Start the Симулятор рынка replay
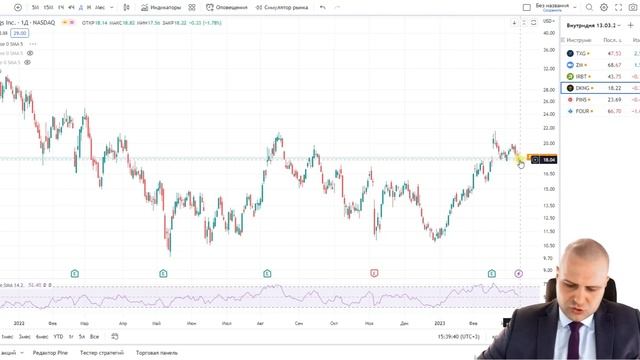The image size is (640, 360). tap(282, 7)
